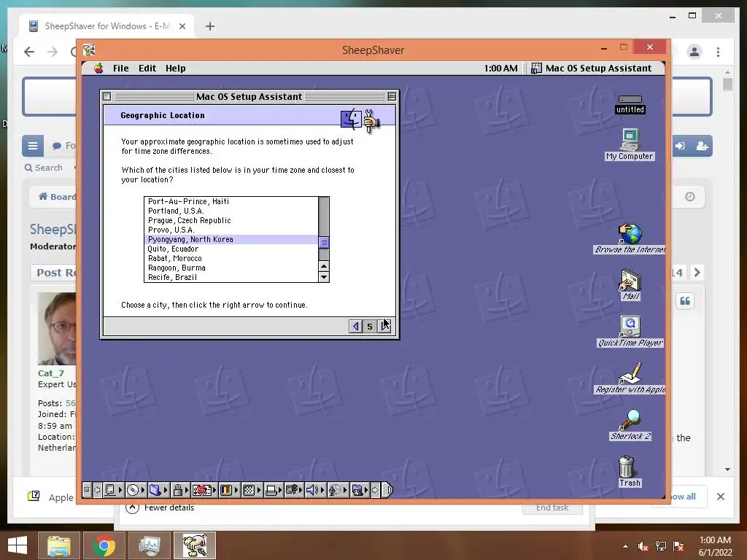Click the city list scroll up arrow
This screenshot has width=747, height=560.
pos(324,266)
